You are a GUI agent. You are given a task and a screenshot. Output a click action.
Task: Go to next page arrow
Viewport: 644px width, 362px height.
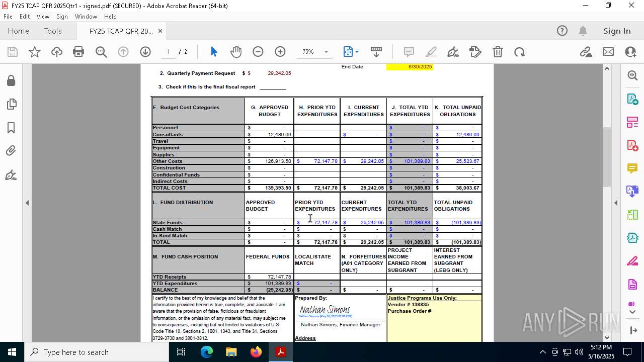pos(145,52)
